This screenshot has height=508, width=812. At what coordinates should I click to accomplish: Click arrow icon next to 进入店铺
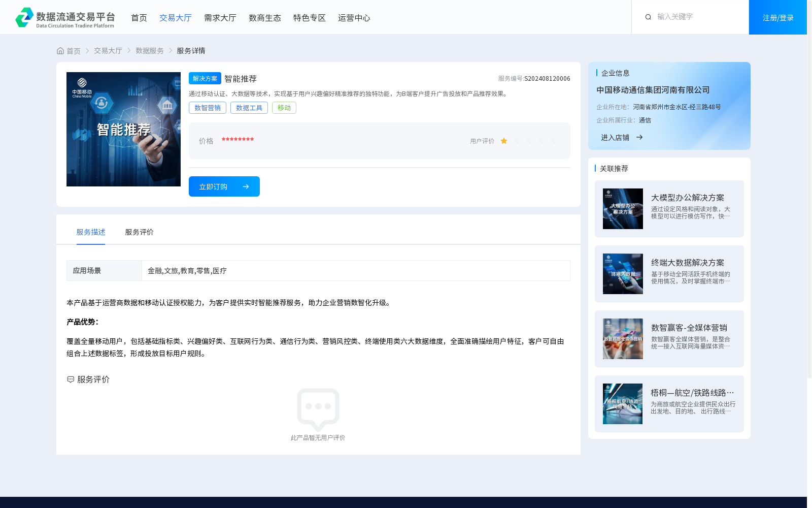639,137
